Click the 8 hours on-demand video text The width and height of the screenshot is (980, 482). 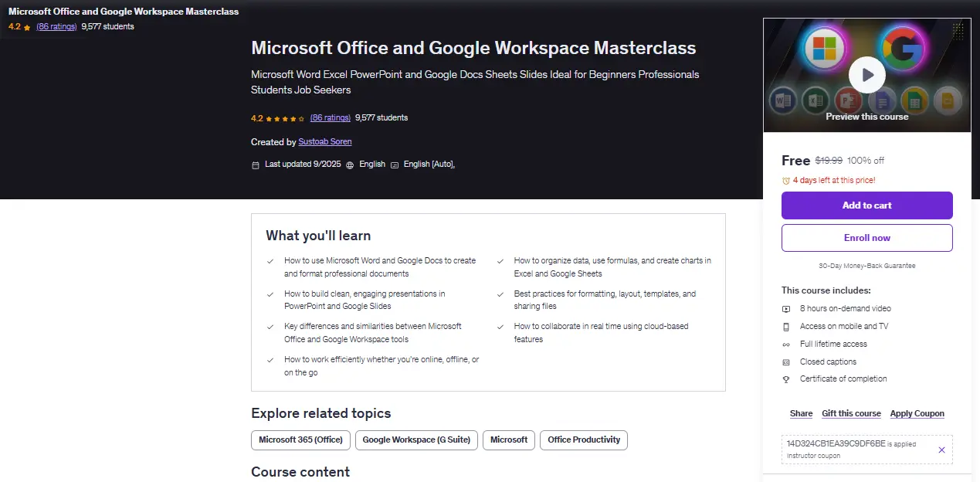coord(846,309)
